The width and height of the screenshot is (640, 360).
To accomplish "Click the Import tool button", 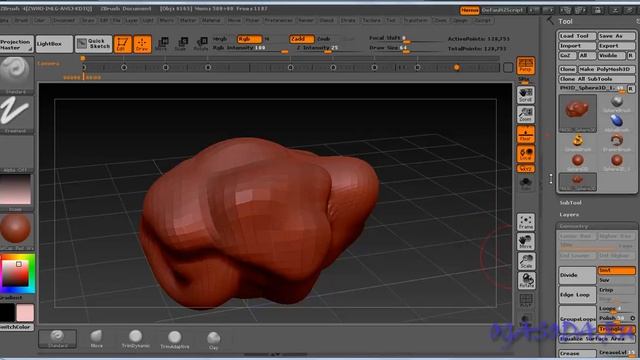I will click(x=578, y=46).
